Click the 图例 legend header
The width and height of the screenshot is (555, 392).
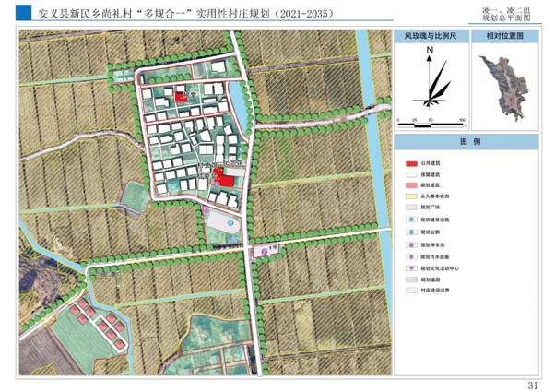pos(466,142)
